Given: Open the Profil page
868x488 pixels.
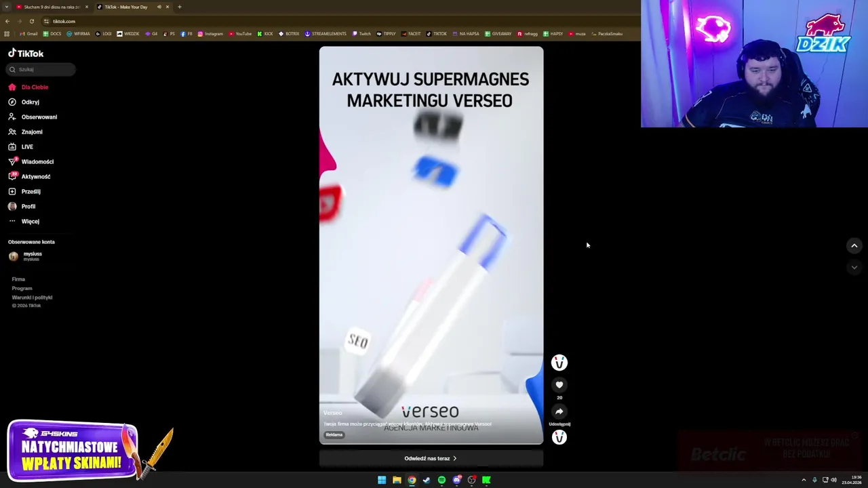Looking at the screenshot, I should coord(22,206).
